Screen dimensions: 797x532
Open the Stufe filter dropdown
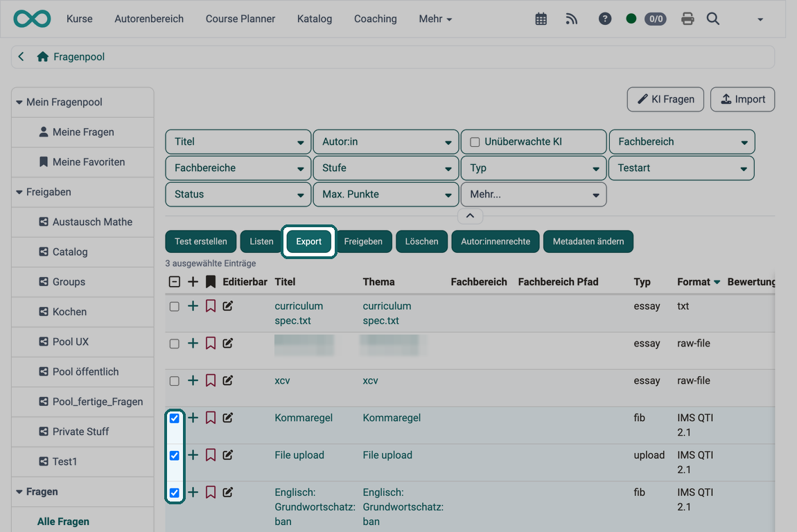click(386, 168)
